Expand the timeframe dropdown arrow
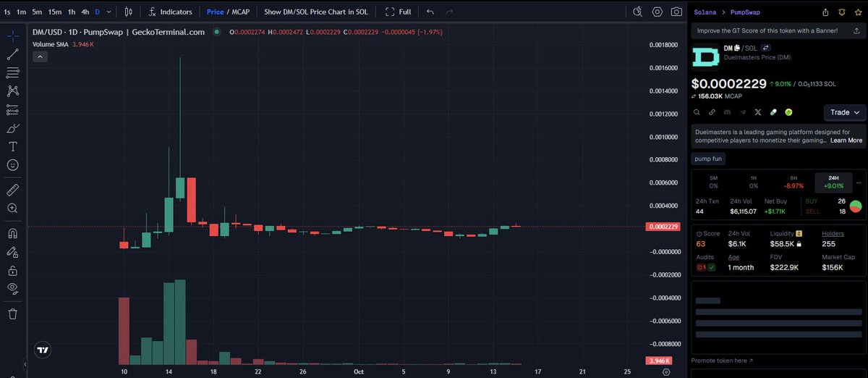The image size is (868, 378). (x=109, y=12)
